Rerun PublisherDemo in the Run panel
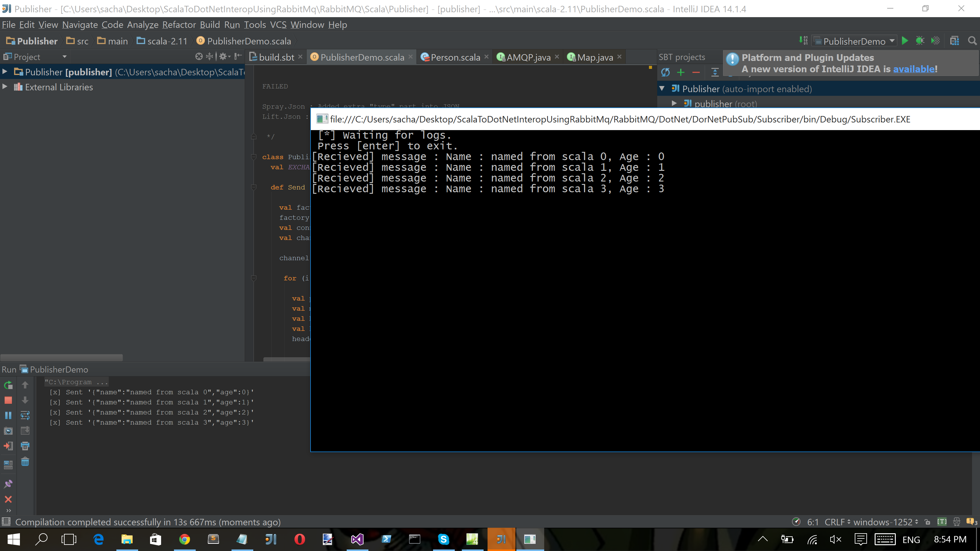Screen dimensions: 980x551 (8, 385)
